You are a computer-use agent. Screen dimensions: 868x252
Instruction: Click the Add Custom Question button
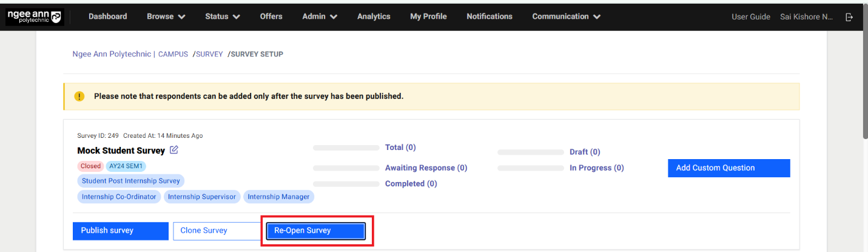point(728,168)
